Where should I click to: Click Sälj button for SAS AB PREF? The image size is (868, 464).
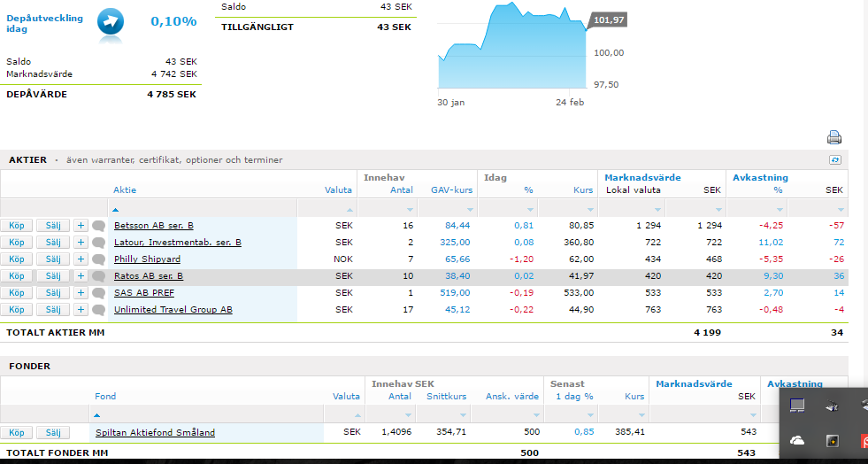point(53,293)
